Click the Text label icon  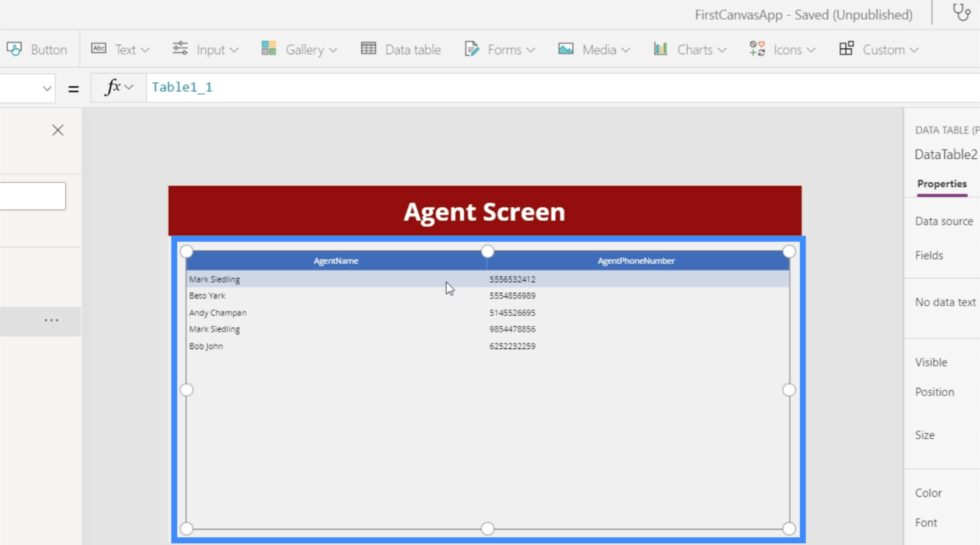tap(99, 48)
